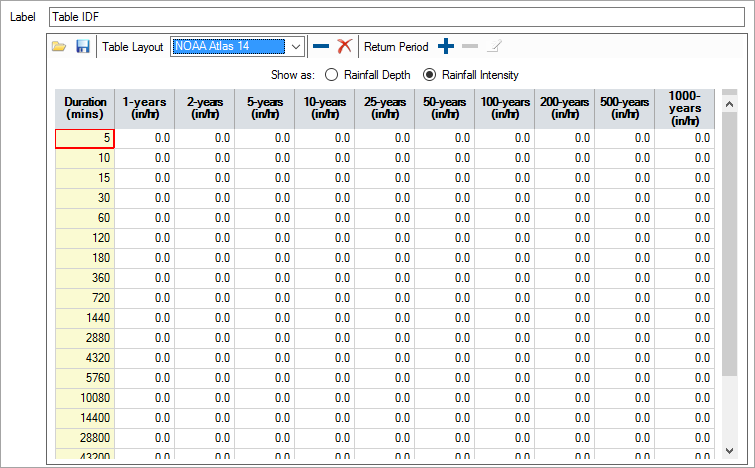755x468 pixels.
Task: Click the duration cell with value 10
Action: [x=85, y=158]
